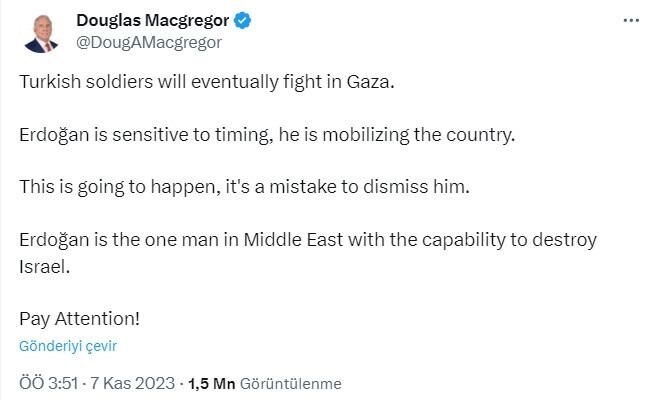Image resolution: width=645 pixels, height=400 pixels.
Task: Click the sentence about Turkish soldiers
Action: [207, 82]
